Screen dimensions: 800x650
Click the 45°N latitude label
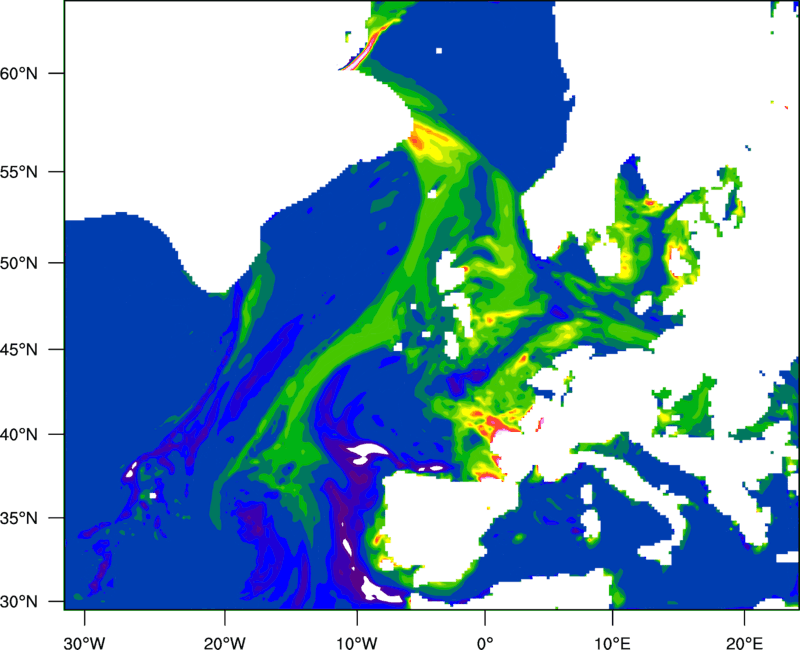pyautogui.click(x=19, y=350)
